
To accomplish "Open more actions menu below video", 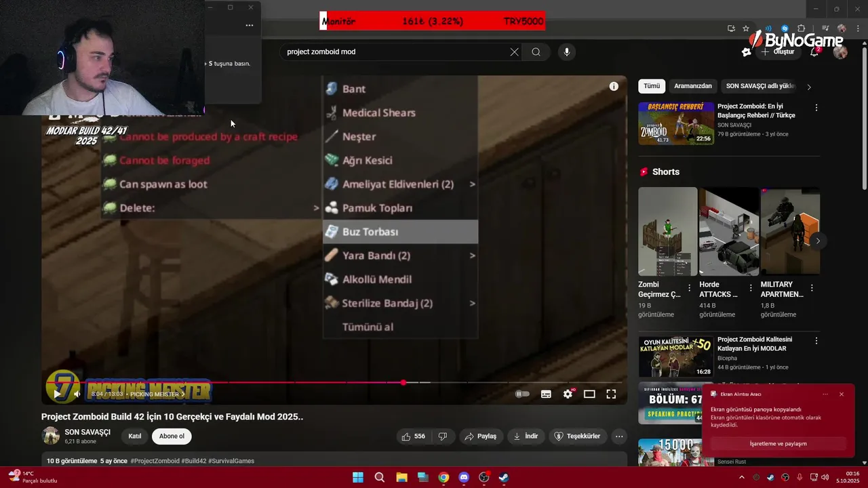I will pos(619,436).
